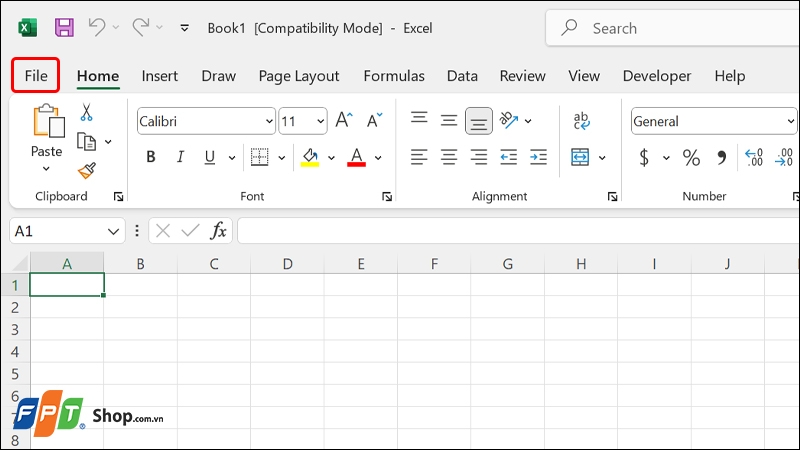Click the Merge & Center icon

(x=580, y=157)
